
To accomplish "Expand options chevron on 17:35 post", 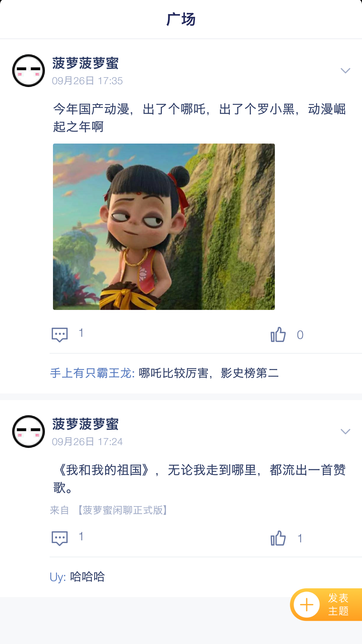I will (345, 70).
